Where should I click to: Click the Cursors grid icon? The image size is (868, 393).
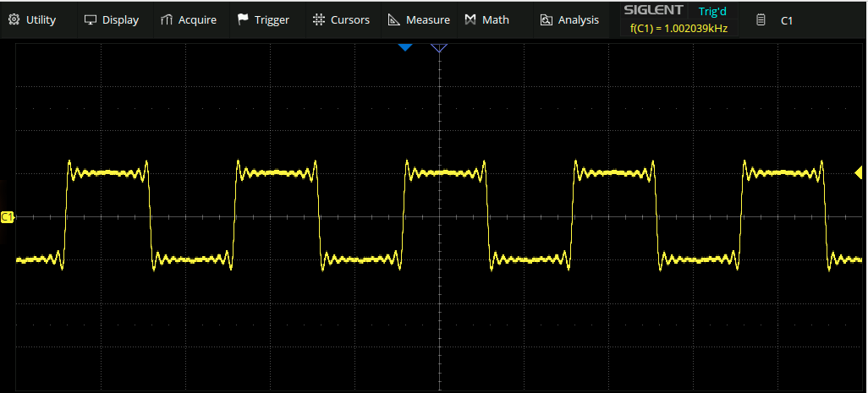[318, 19]
